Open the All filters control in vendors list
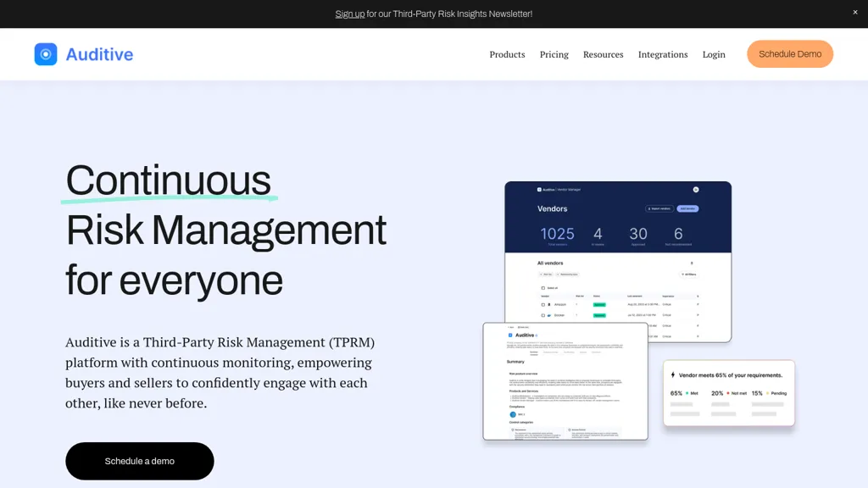Image resolution: width=868 pixels, height=488 pixels. [x=688, y=274]
